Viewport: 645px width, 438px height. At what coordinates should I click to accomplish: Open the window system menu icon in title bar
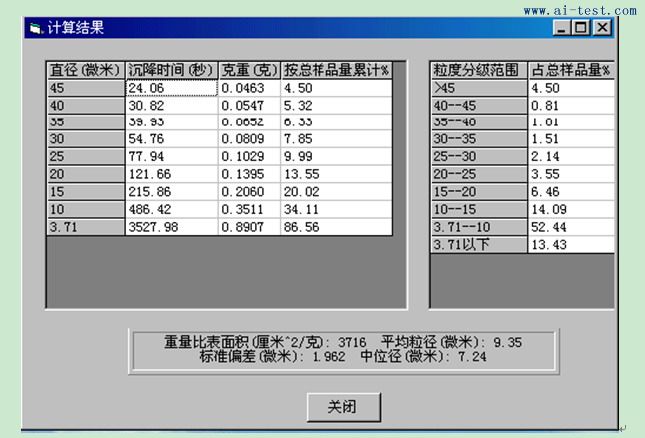click(36, 28)
